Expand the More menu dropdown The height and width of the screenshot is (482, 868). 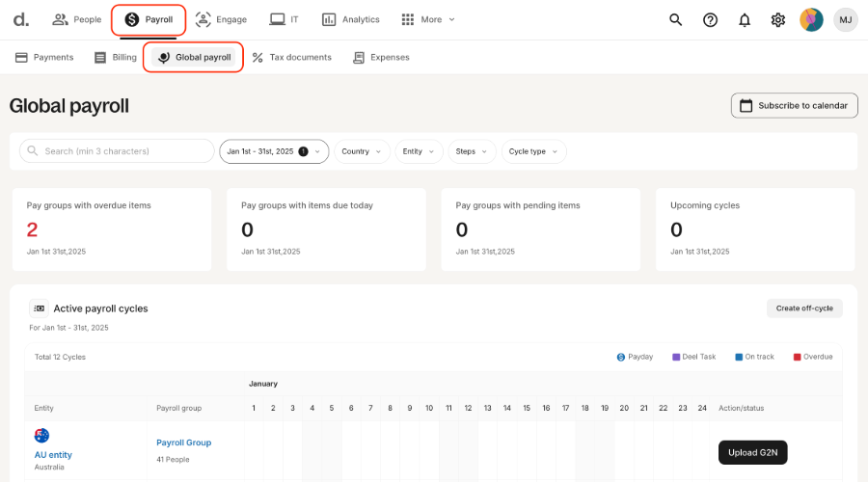coord(427,19)
